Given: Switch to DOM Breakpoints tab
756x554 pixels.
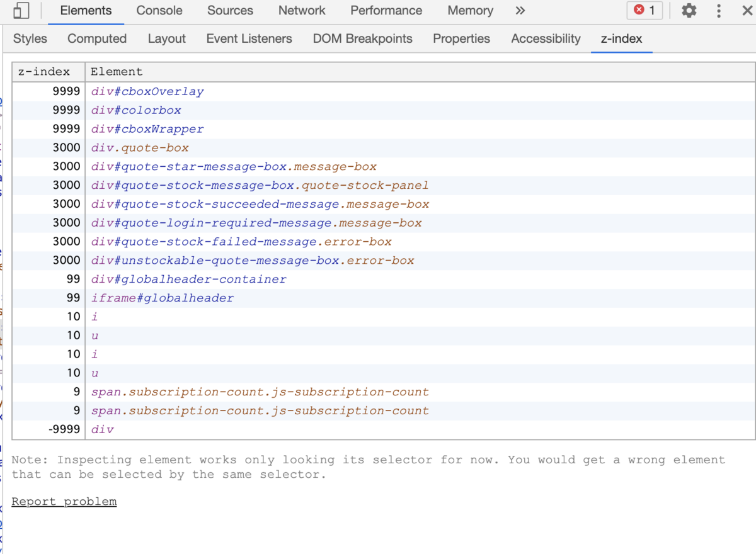Looking at the screenshot, I should click(x=362, y=39).
